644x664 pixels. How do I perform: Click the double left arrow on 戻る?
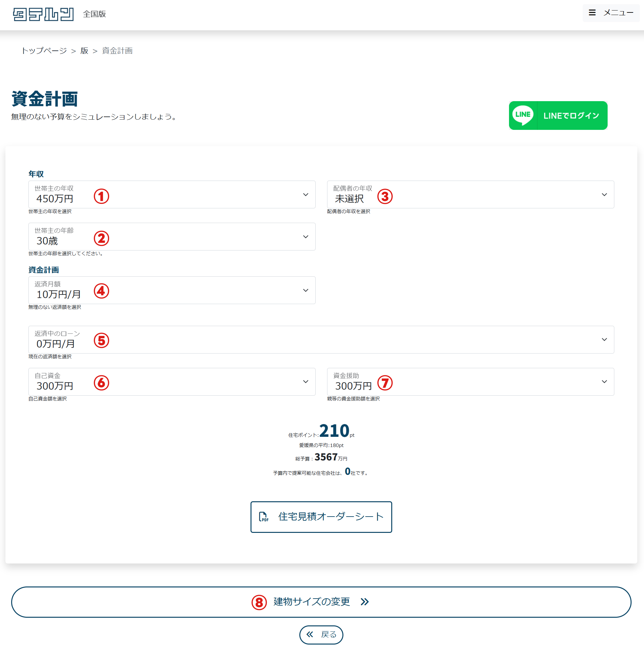[x=310, y=634]
